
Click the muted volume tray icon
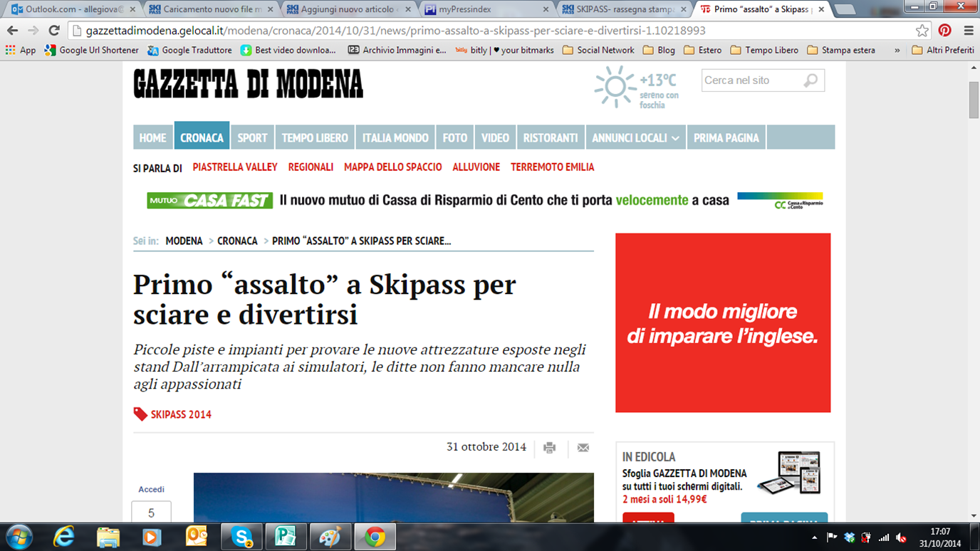[902, 537]
